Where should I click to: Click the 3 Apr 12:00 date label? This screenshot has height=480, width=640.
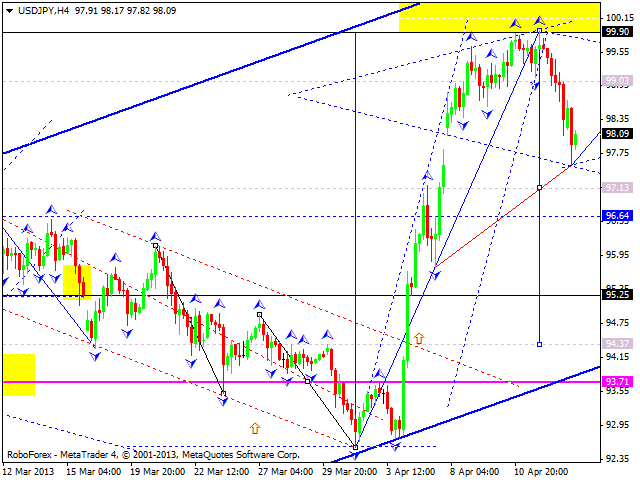pos(412,471)
